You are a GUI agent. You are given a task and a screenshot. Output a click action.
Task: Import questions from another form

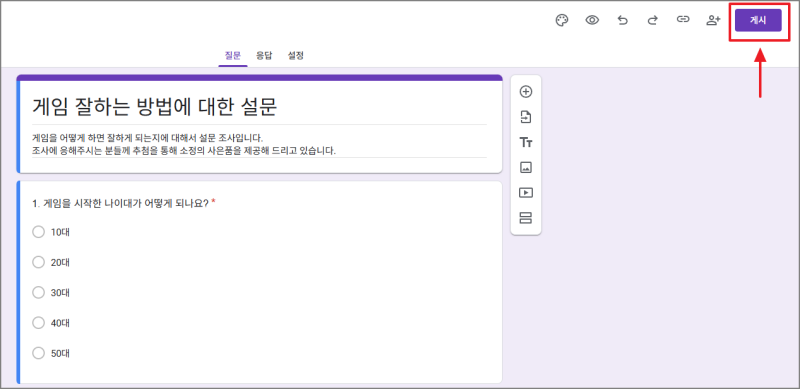pyautogui.click(x=526, y=117)
